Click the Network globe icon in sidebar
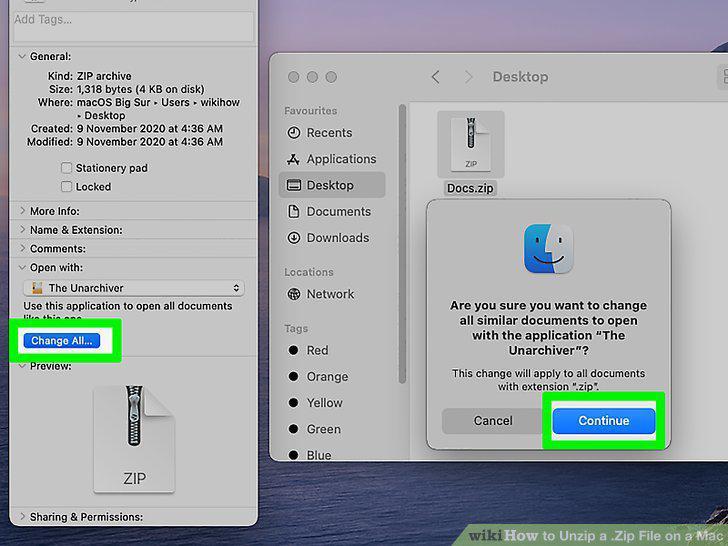The image size is (728, 546). pos(294,294)
